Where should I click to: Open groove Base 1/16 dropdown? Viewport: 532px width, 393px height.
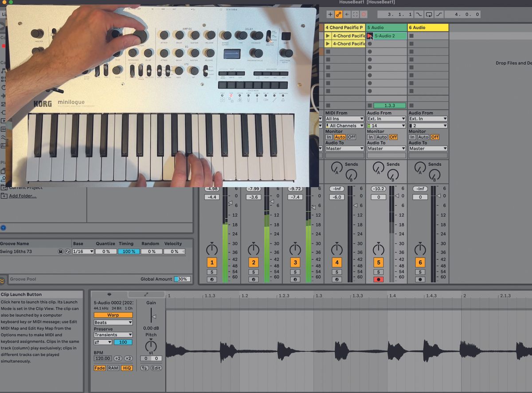click(83, 252)
